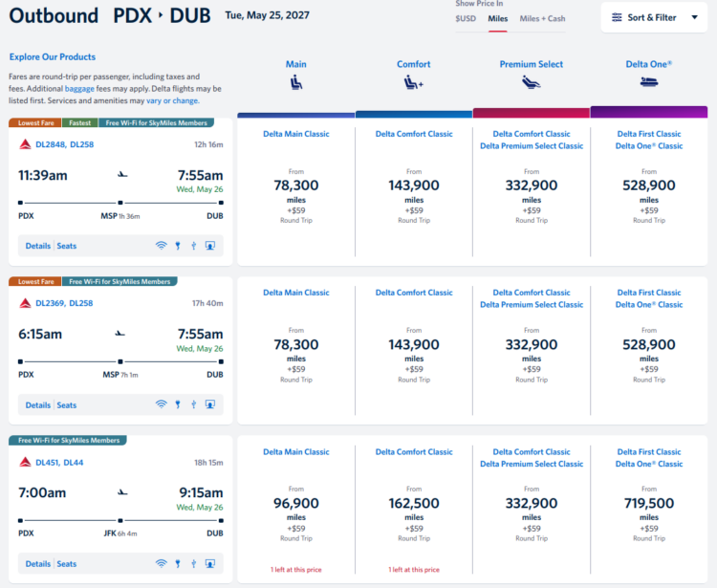This screenshot has height=588, width=717.
Task: Click the DL451, DL44 flight number link
Action: pos(59,462)
